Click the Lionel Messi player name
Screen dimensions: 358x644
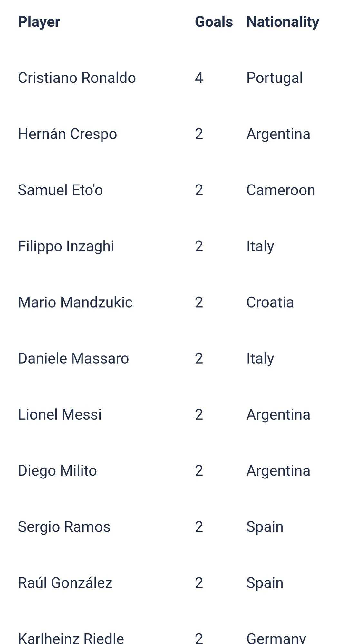pyautogui.click(x=60, y=414)
